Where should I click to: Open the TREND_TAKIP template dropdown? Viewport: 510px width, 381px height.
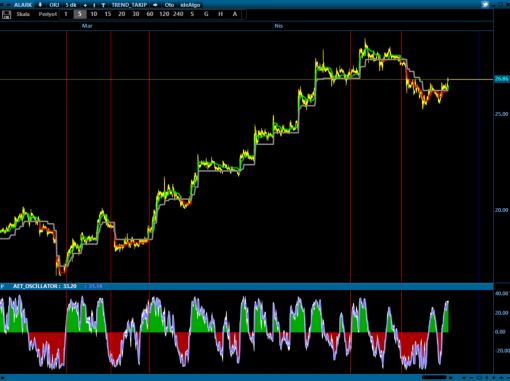129,5
